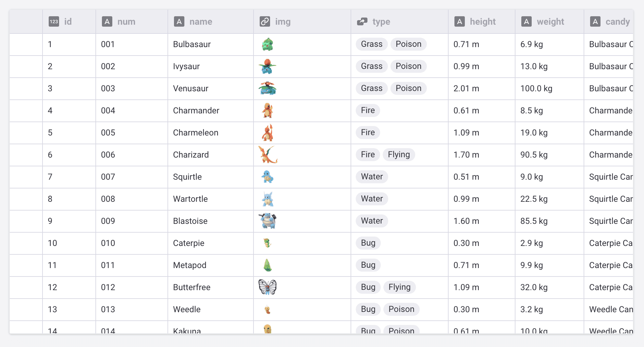Select the empty row selector for Caterpie

coord(26,243)
